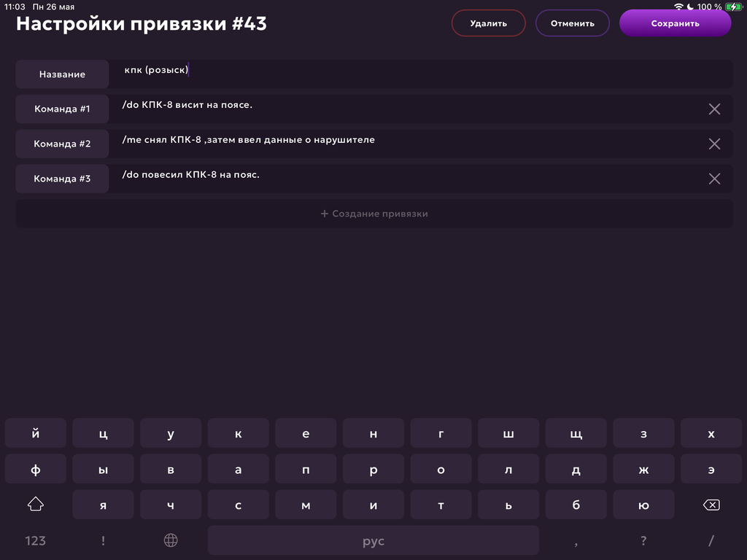Tap the ю key

[x=643, y=505]
